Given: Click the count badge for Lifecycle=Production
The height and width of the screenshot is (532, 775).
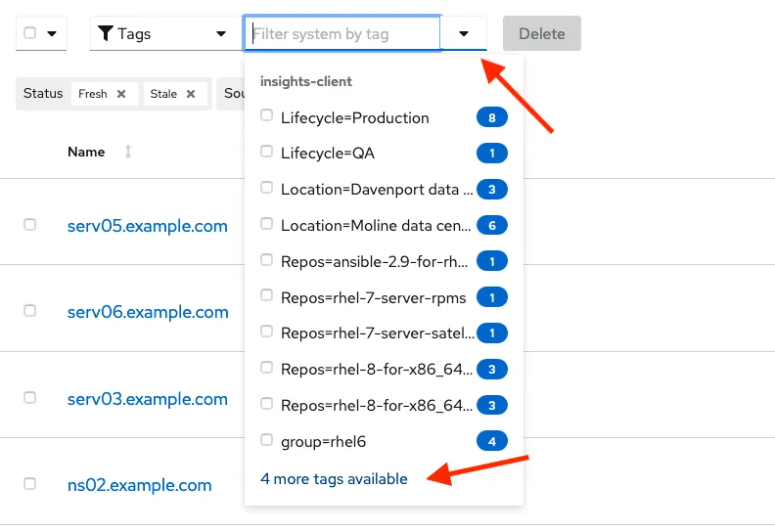Looking at the screenshot, I should point(492,117).
